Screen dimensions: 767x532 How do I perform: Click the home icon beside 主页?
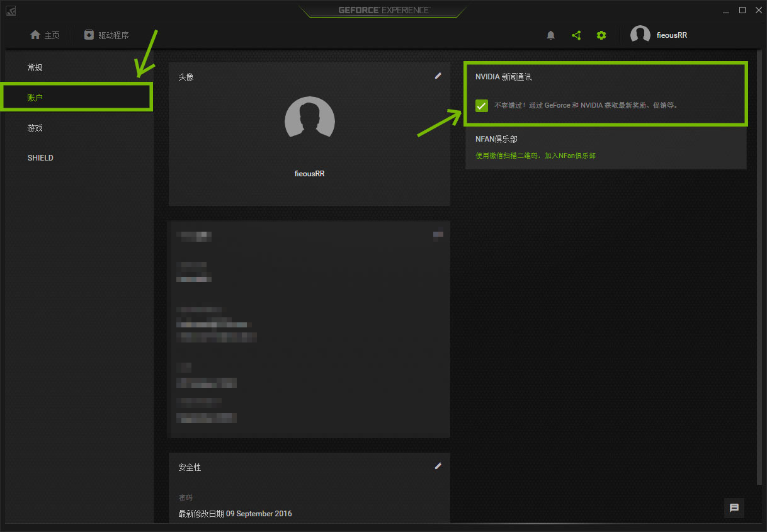tap(35, 35)
